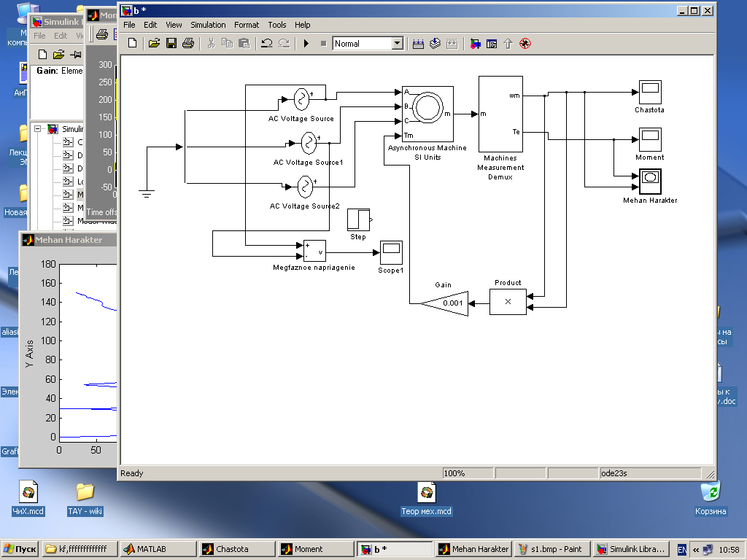Cut selection with the scissors icon
This screenshot has width=747, height=560.
211,43
